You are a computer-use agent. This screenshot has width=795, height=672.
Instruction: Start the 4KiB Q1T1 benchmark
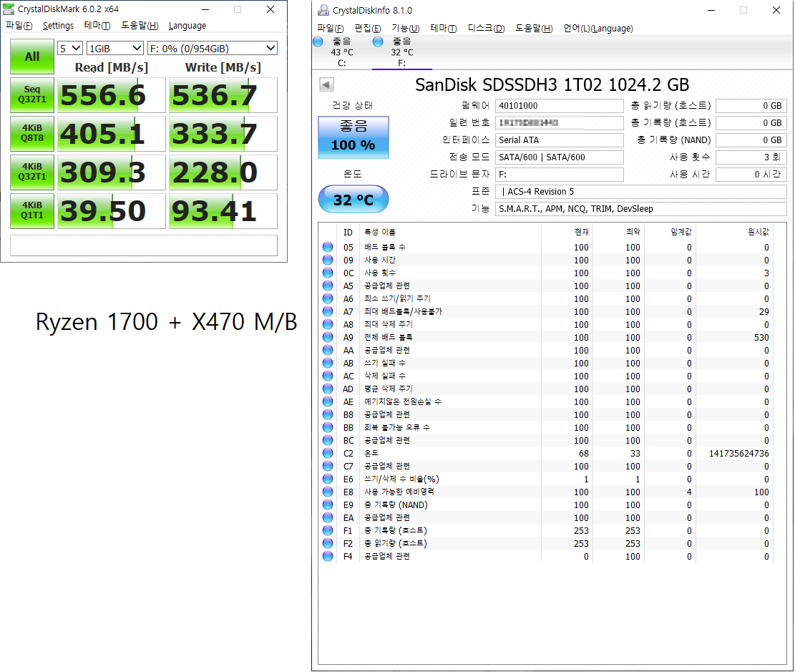tap(32, 210)
